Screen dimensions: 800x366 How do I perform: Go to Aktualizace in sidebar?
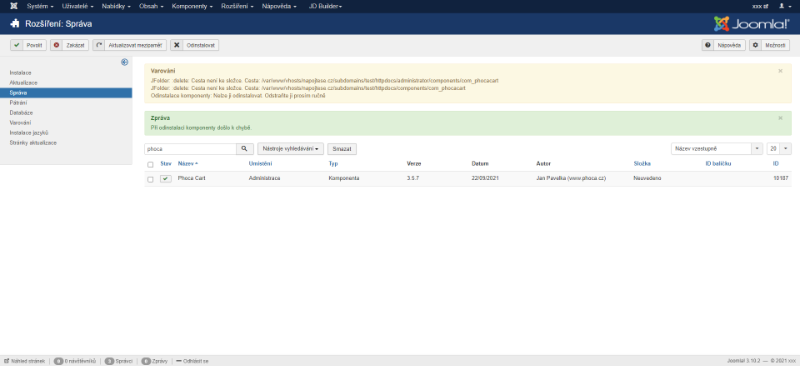tap(23, 83)
